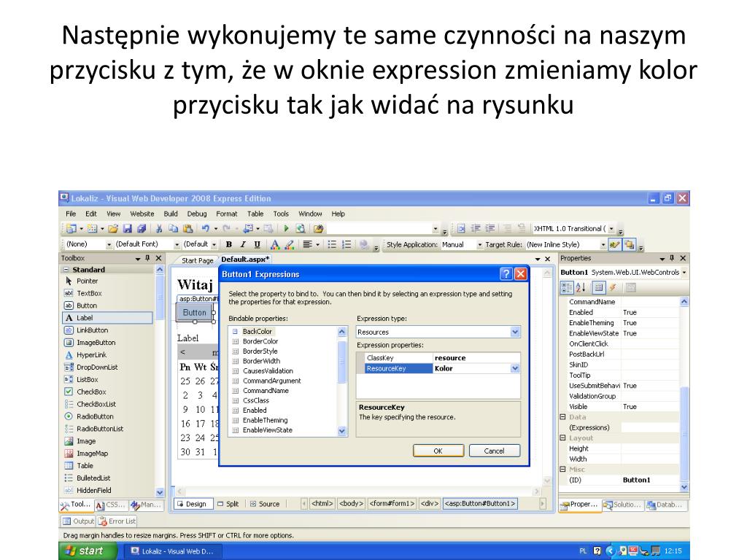Start debugging with the green play icon

pyautogui.click(x=286, y=228)
